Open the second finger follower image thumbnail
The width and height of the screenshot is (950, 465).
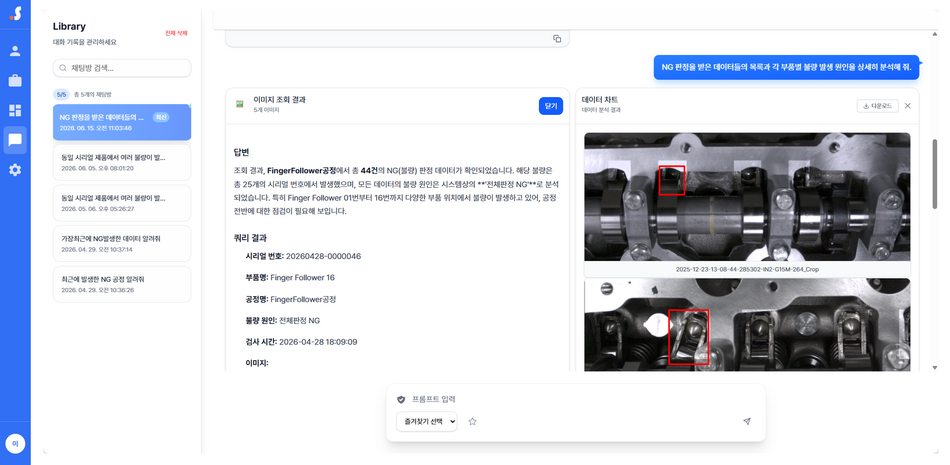pyautogui.click(x=747, y=325)
